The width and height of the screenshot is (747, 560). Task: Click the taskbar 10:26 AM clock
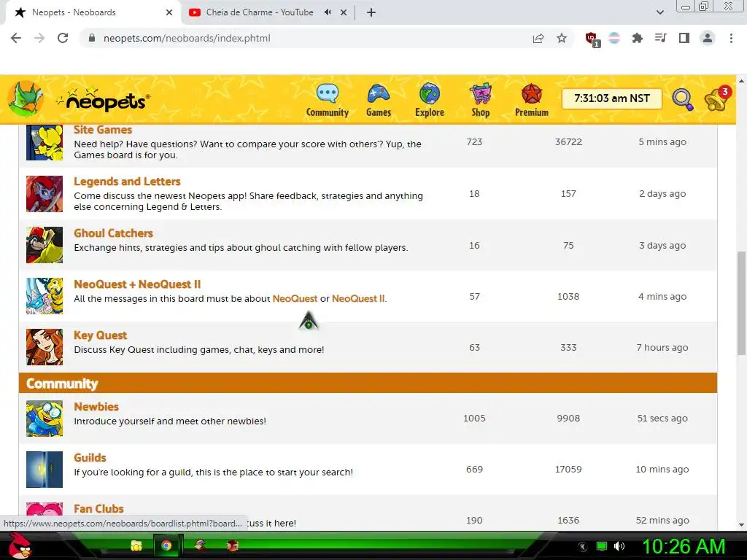coord(684,546)
